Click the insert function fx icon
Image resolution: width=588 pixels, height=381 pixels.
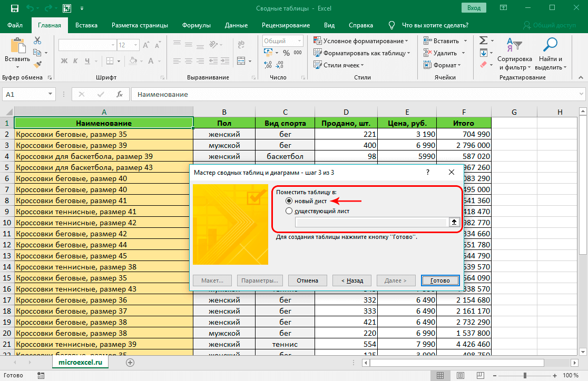click(120, 94)
